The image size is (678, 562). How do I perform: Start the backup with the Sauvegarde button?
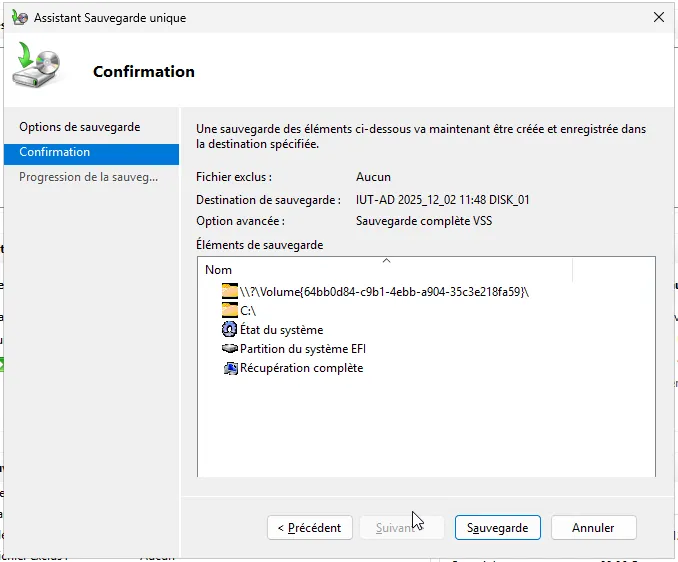pyautogui.click(x=497, y=527)
